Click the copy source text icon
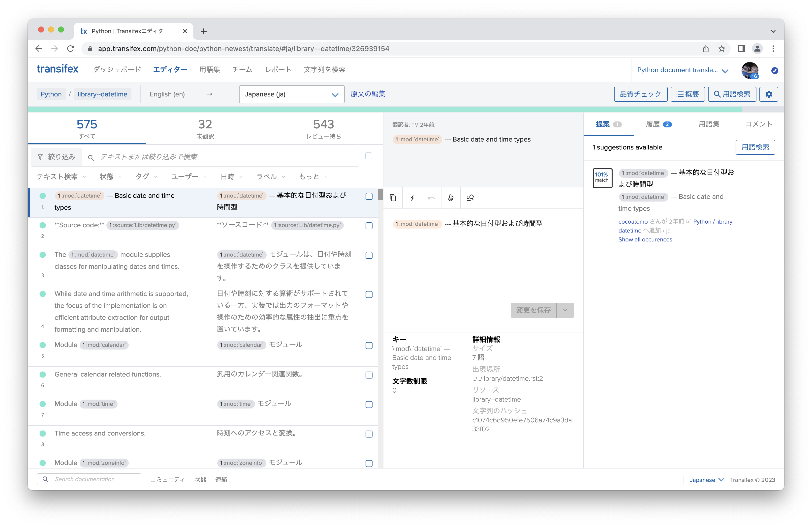This screenshot has width=812, height=527. 393,198
